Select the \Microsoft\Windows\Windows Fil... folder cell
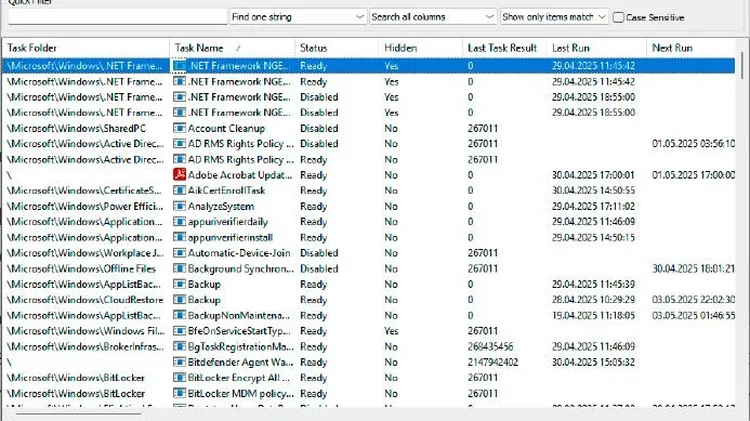750x421 pixels. (85, 331)
